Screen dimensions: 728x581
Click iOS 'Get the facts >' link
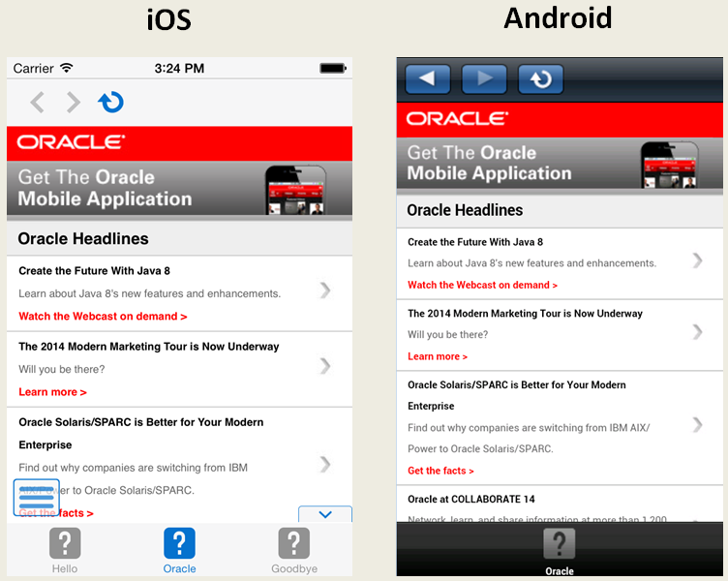pyautogui.click(x=56, y=513)
